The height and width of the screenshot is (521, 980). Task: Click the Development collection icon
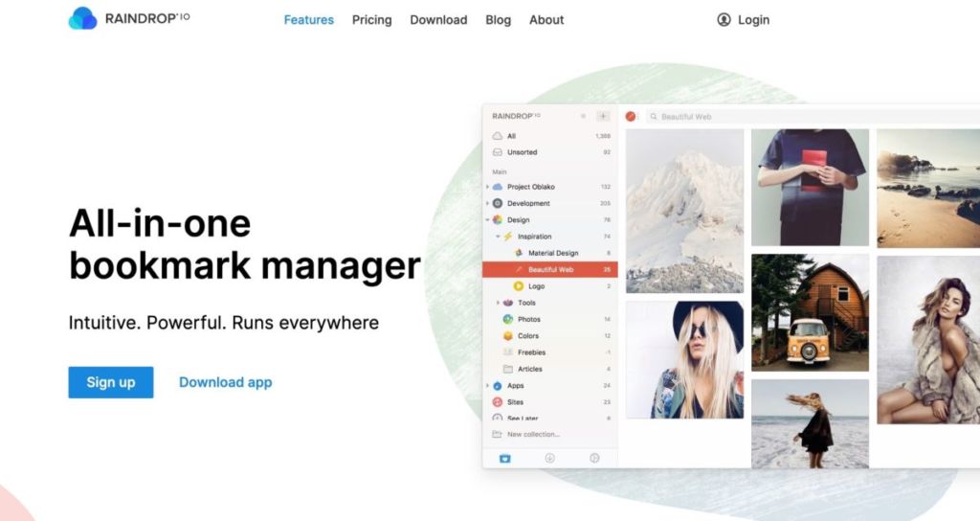[x=498, y=203]
